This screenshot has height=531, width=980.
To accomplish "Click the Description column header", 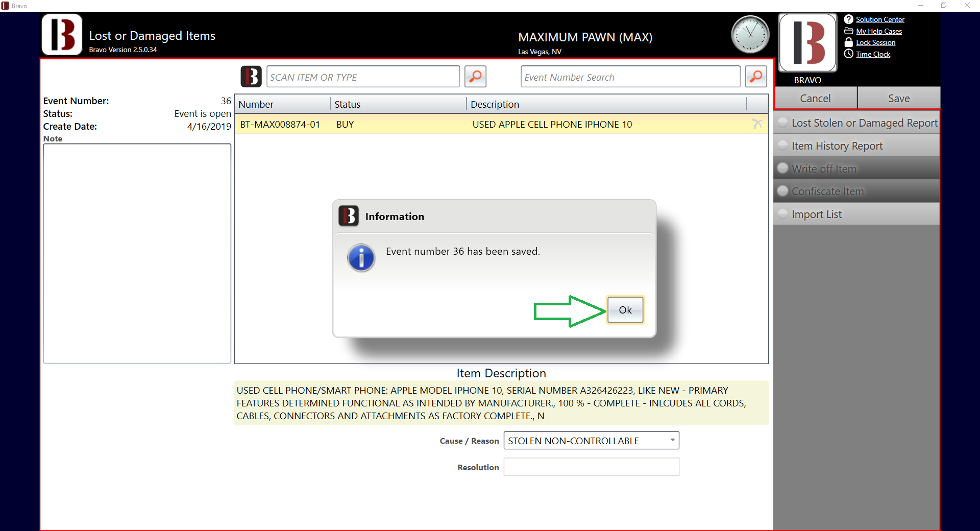I will click(x=606, y=104).
